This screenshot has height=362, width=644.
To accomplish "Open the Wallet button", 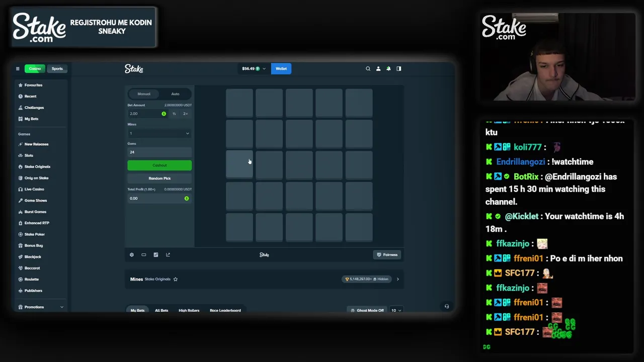I will (x=281, y=69).
